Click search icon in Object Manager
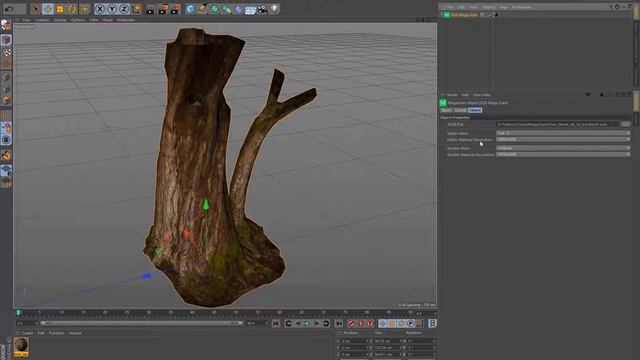Image resolution: width=640 pixels, height=360 pixels. pyautogui.click(x=611, y=7)
